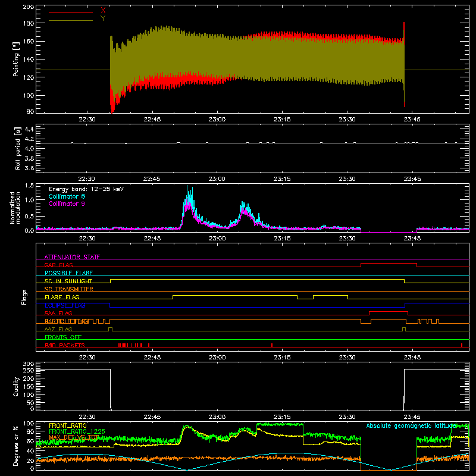Click the lone BAD_PACKETS spike near 23:13
This screenshot has width=476, height=476.
pyautogui.click(x=272, y=345)
